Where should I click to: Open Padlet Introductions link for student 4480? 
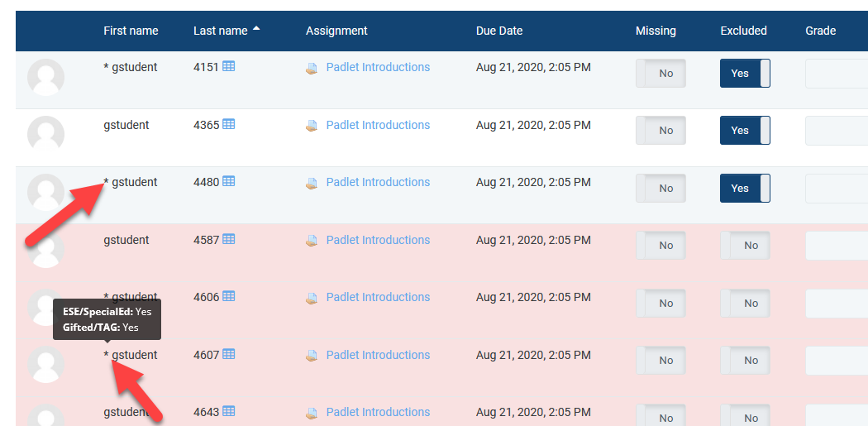[x=378, y=182]
